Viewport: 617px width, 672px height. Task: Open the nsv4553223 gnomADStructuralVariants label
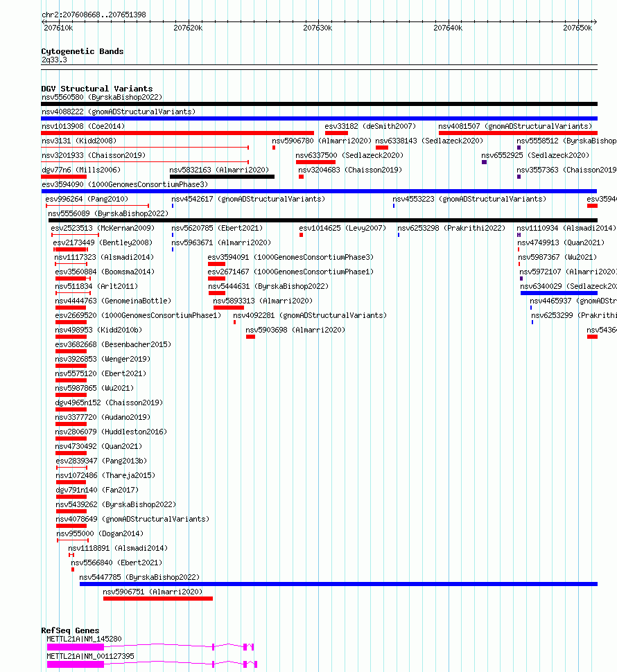click(469, 200)
